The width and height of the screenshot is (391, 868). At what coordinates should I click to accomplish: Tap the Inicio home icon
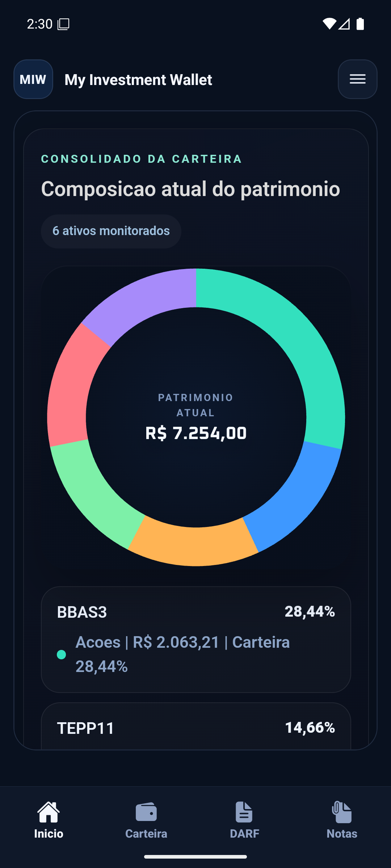tap(49, 812)
